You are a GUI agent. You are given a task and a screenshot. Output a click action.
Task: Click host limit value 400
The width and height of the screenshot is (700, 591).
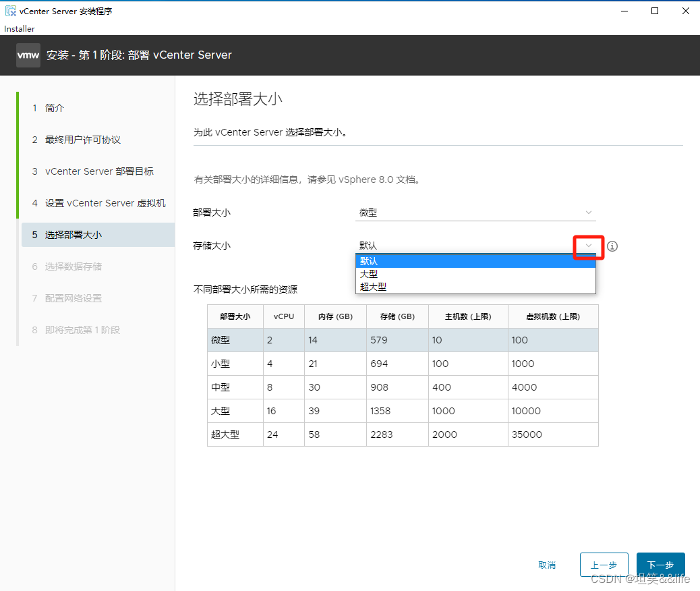tap(442, 387)
